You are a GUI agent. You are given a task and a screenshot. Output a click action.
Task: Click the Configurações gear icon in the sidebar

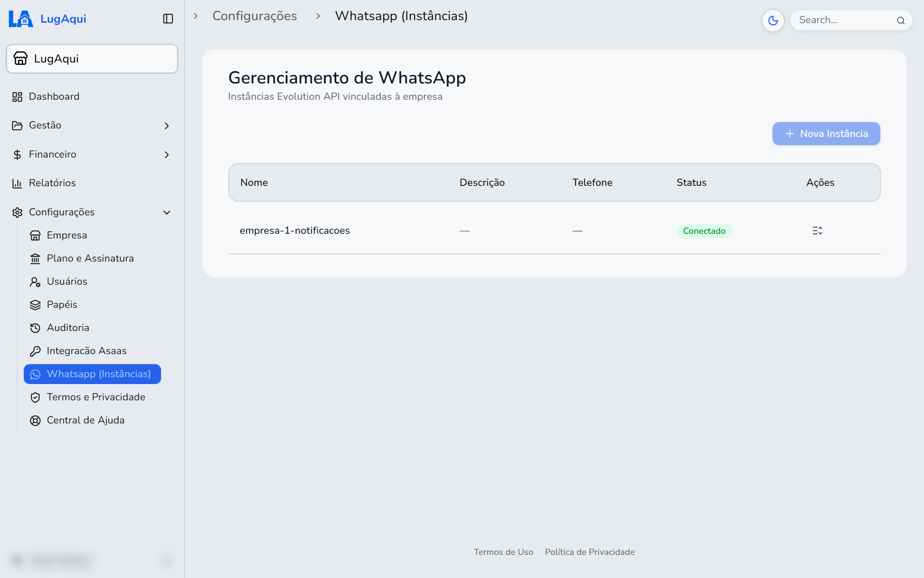point(17,212)
